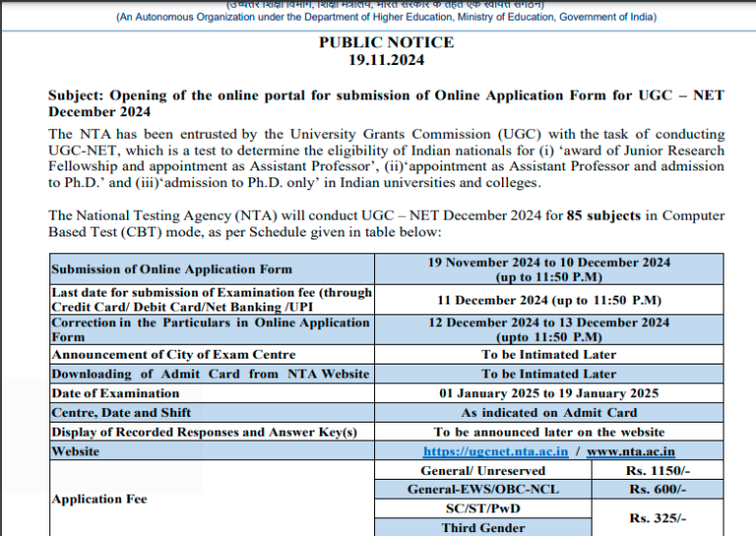Click the 'SC/ST/PwD' fee category cell

click(483, 508)
